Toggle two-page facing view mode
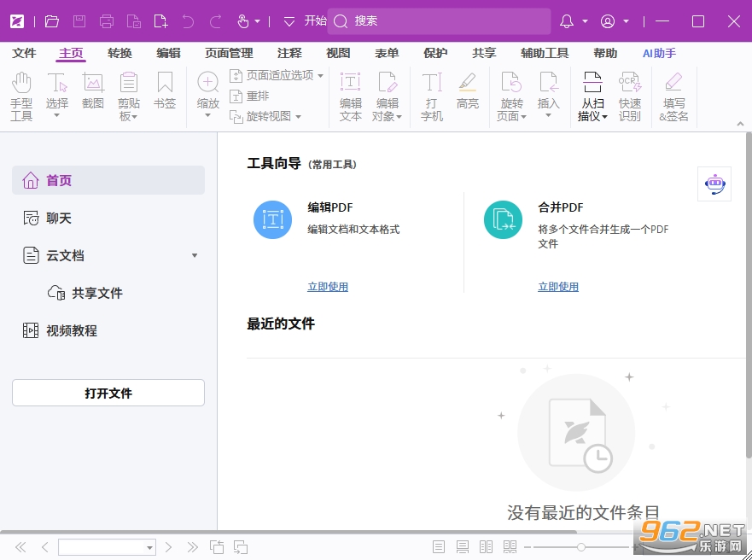The image size is (752, 560). tap(486, 546)
